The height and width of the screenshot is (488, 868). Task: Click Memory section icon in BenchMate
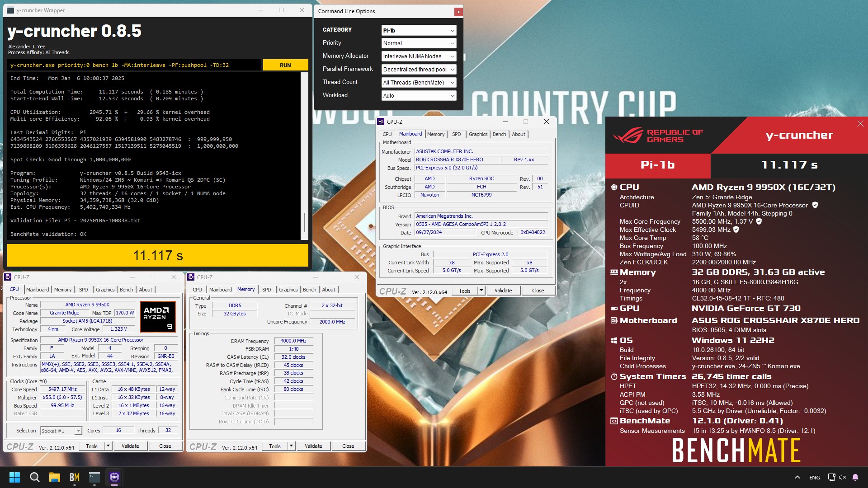pyautogui.click(x=614, y=272)
